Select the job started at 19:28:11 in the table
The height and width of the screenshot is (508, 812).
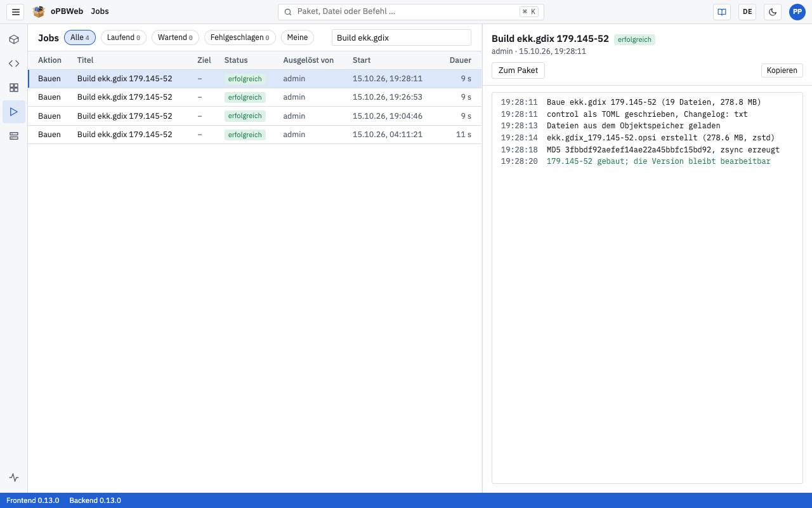point(255,79)
